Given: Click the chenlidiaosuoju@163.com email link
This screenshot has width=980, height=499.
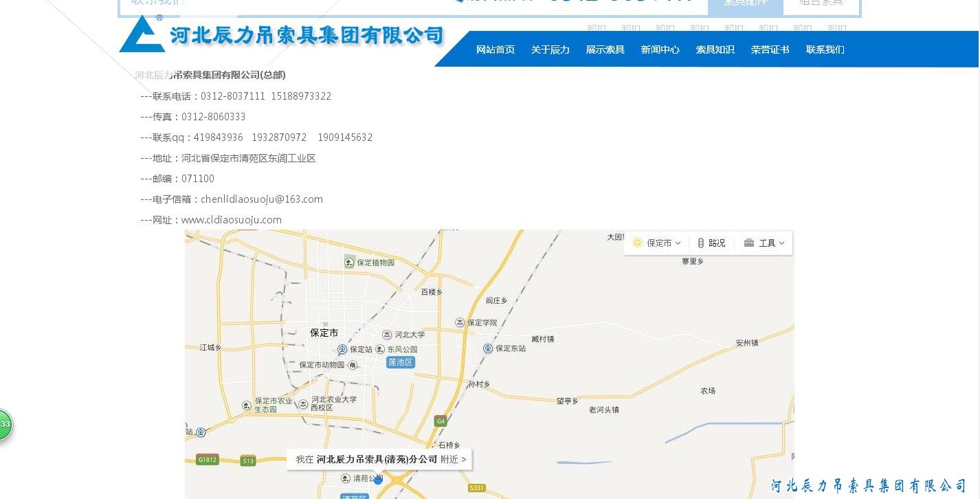Looking at the screenshot, I should [262, 199].
